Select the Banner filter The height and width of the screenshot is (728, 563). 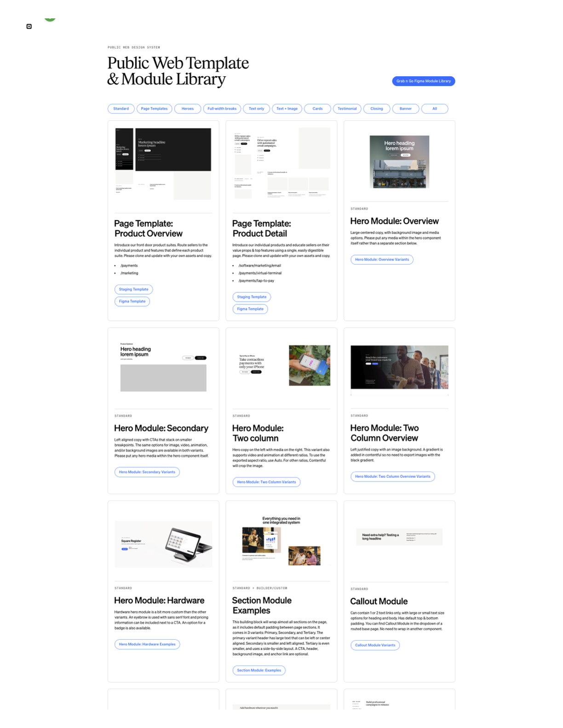[x=406, y=109]
